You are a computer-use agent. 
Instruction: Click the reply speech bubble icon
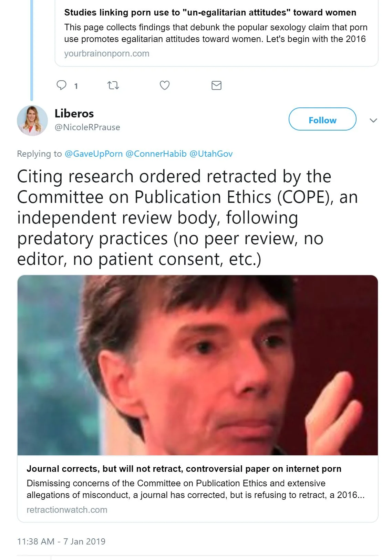pyautogui.click(x=61, y=85)
